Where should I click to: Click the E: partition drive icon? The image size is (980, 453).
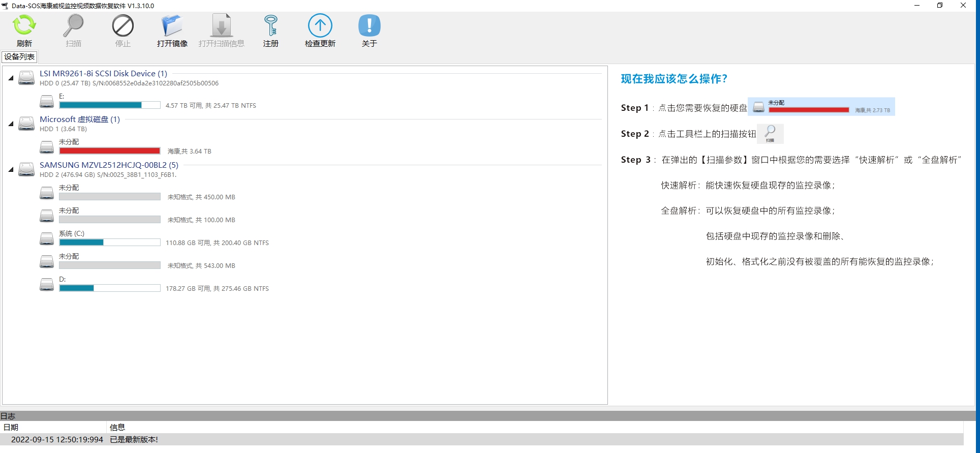[47, 102]
